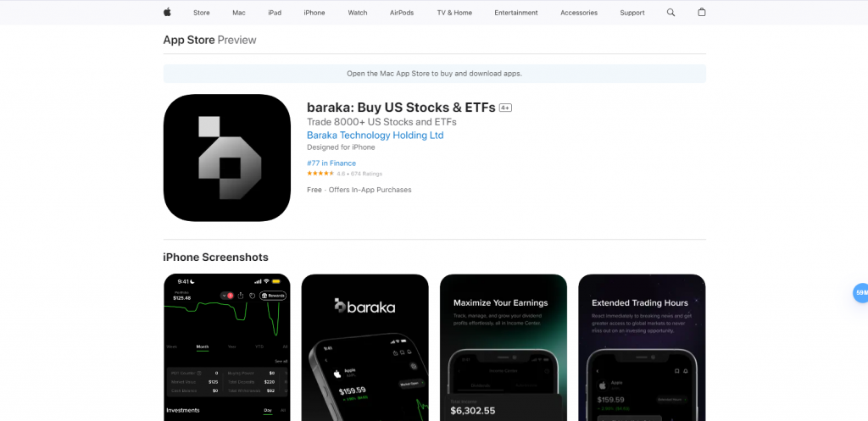Go to TV & Home section
Viewport: 868px width, 421px height.
[454, 13]
